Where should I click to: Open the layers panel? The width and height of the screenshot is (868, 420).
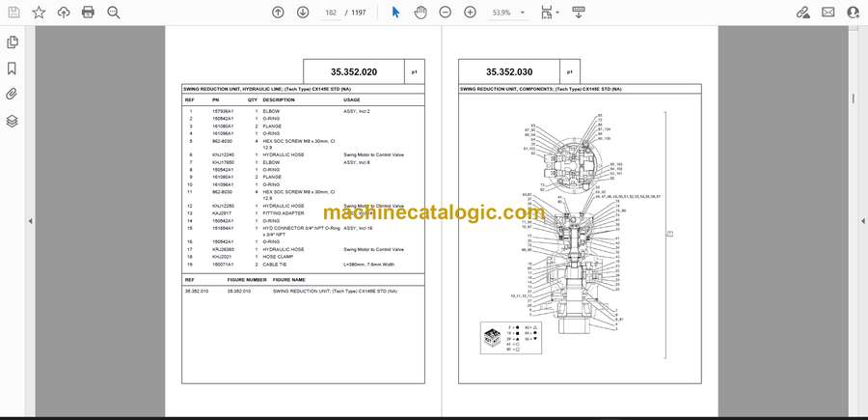coord(12,121)
